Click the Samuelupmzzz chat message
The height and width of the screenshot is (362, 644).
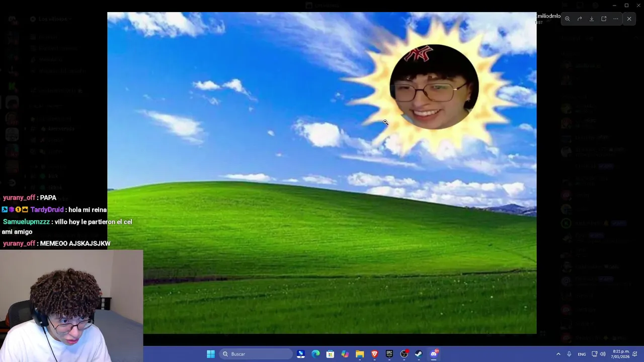click(67, 227)
